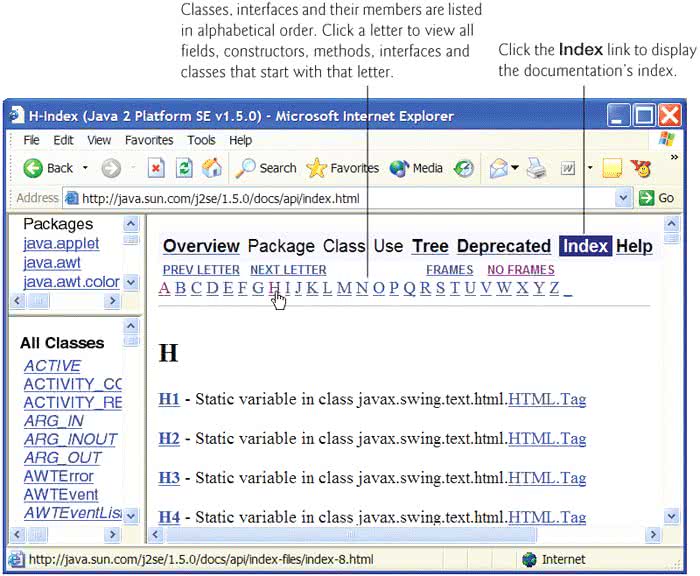Jump to index letter S
Viewport: 700px width, 576px height.
tap(440, 288)
